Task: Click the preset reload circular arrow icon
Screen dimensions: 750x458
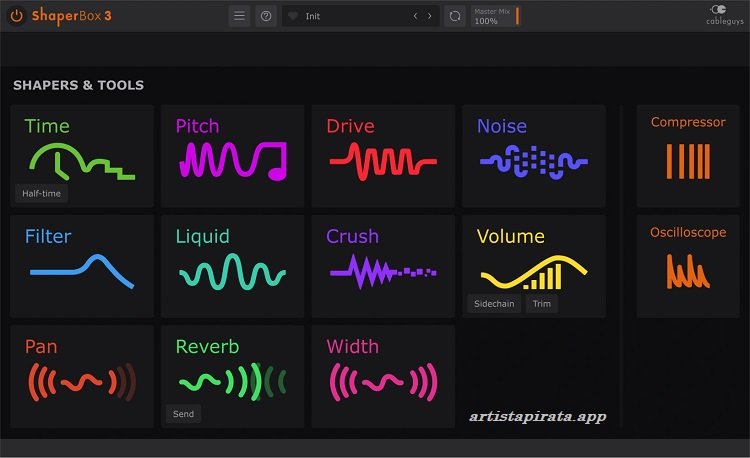Action: point(455,16)
